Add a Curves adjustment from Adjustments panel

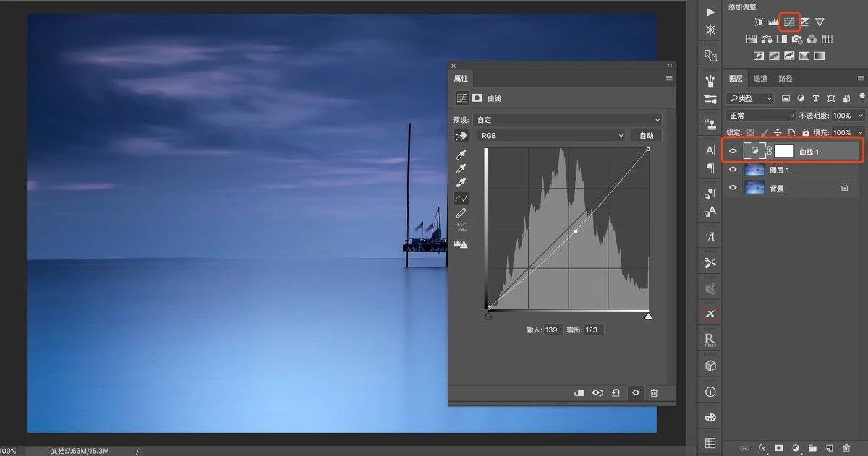[x=790, y=22]
